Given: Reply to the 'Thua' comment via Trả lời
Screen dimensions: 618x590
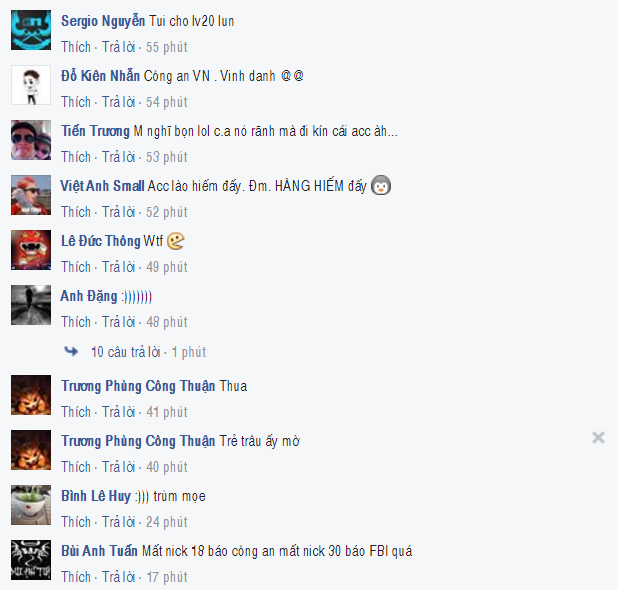Looking at the screenshot, I should 118,412.
